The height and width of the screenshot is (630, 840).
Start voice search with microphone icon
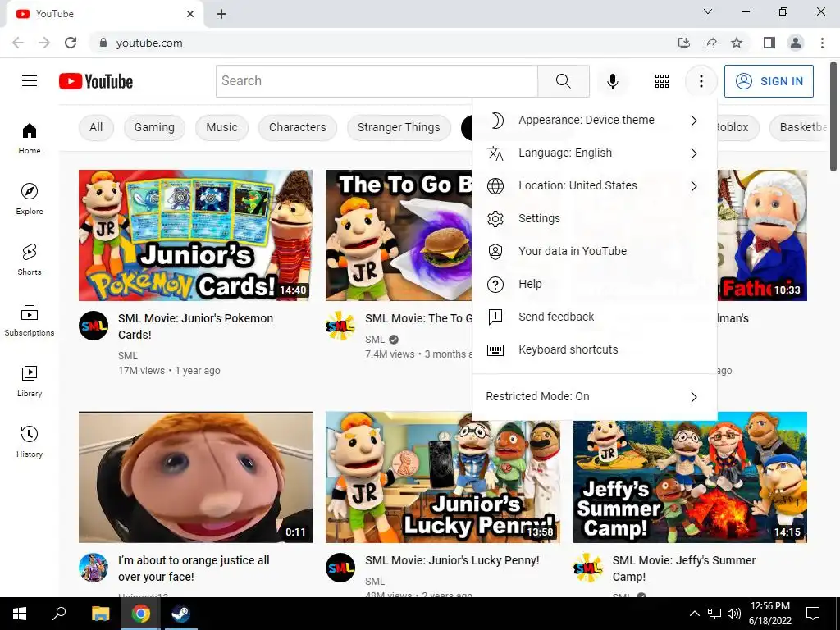point(612,81)
